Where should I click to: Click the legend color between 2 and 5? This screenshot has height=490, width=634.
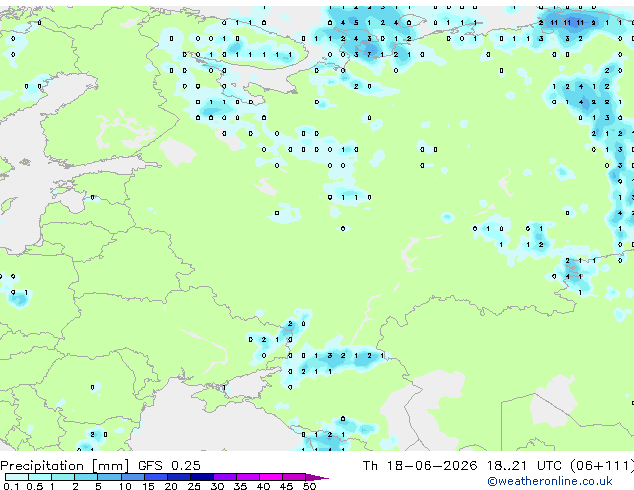click(x=86, y=477)
